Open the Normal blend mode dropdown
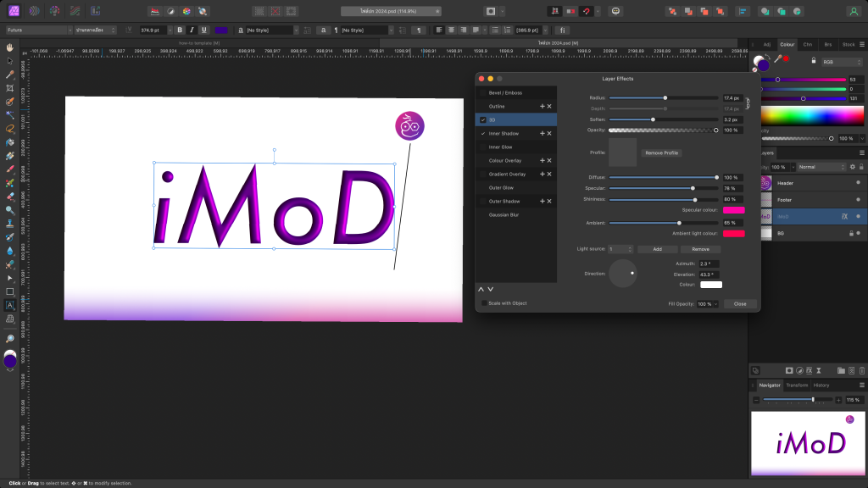Viewport: 868px width, 488px height. coord(820,167)
